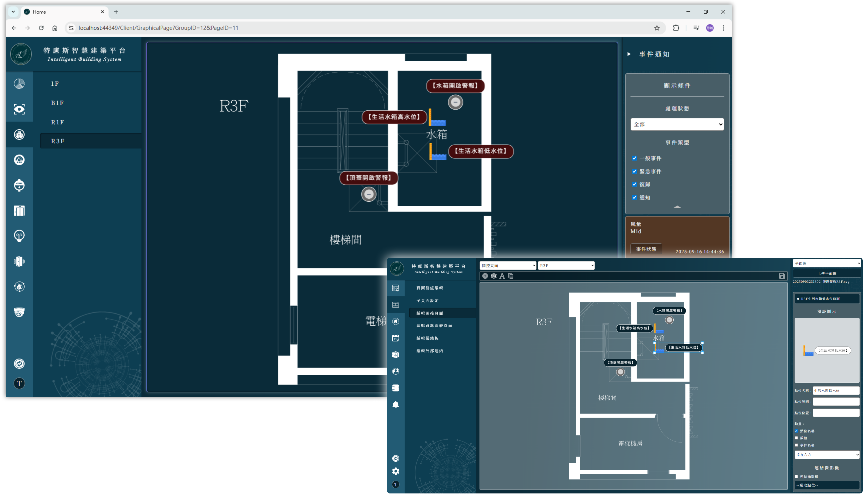Open the R3F page dropdown in editor
This screenshot has height=498, width=868.
coord(566,265)
